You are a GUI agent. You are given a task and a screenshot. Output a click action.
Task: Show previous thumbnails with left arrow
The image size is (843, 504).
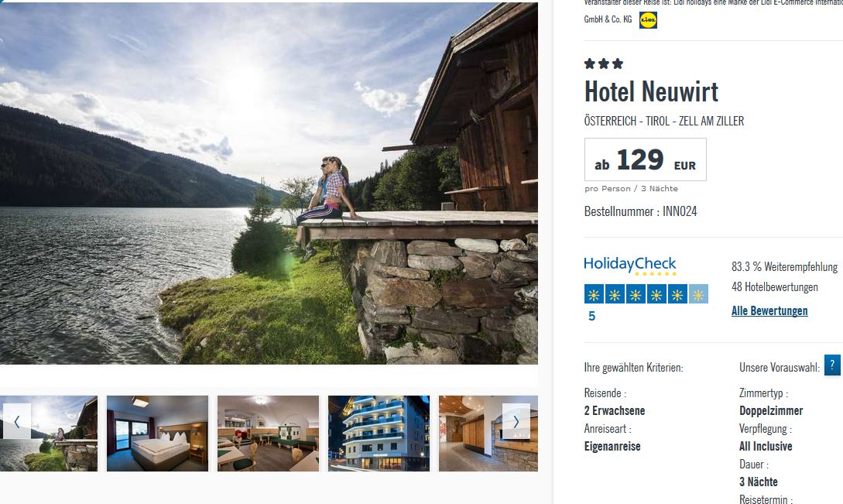click(17, 421)
